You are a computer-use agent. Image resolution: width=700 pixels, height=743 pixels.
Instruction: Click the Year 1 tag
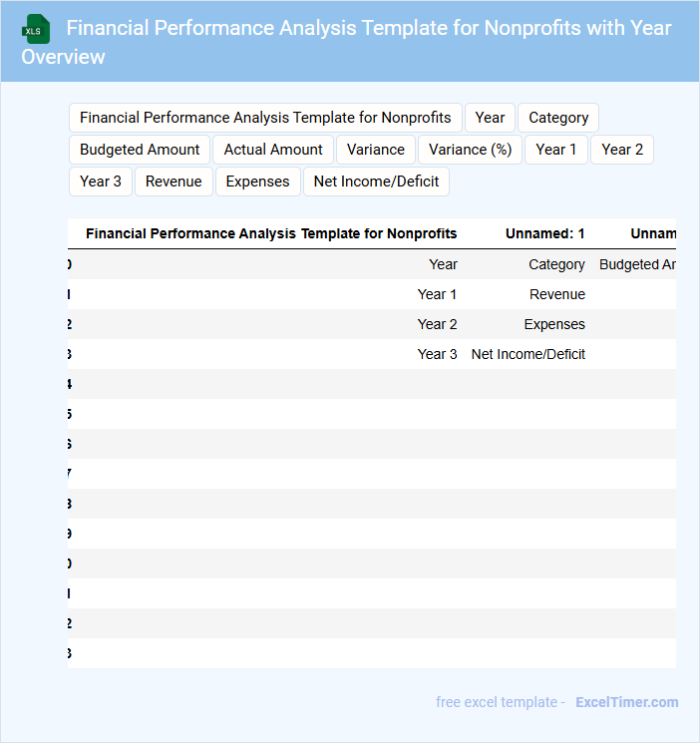(x=556, y=150)
